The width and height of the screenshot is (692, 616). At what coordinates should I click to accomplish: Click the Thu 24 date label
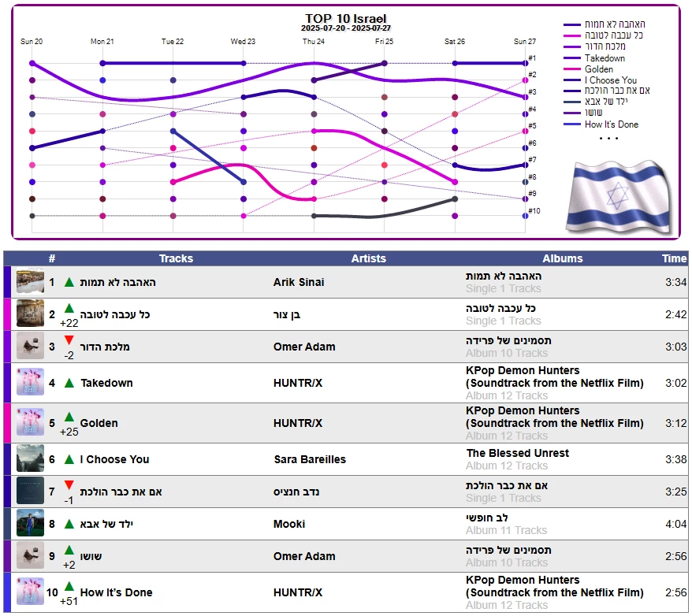[x=314, y=42]
